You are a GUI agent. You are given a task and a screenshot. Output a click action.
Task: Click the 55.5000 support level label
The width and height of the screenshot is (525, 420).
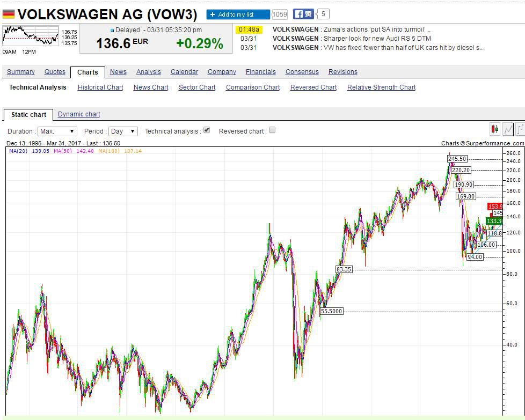[331, 311]
